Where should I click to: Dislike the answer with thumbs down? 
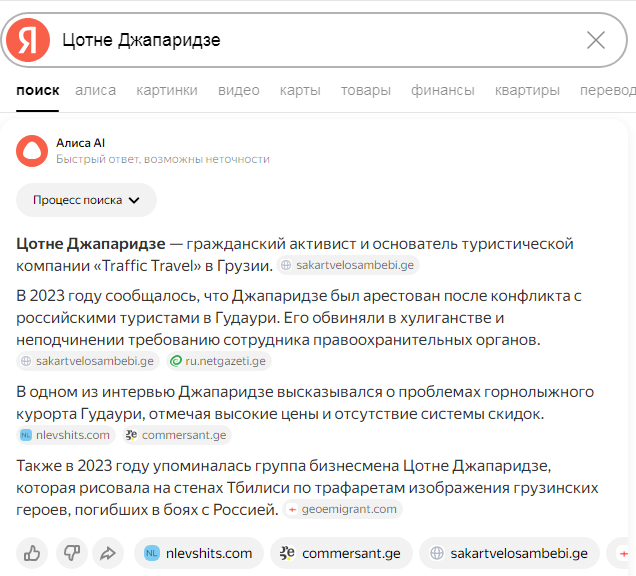(72, 553)
